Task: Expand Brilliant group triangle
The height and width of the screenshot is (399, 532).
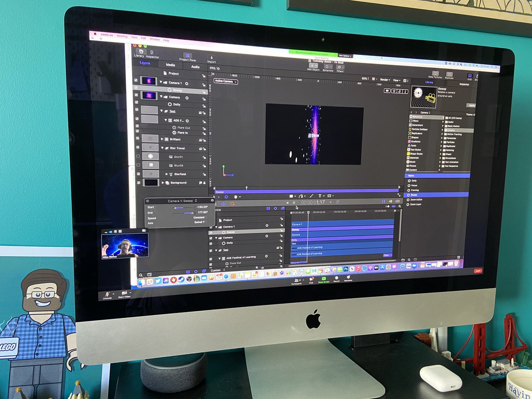Action: click(162, 139)
